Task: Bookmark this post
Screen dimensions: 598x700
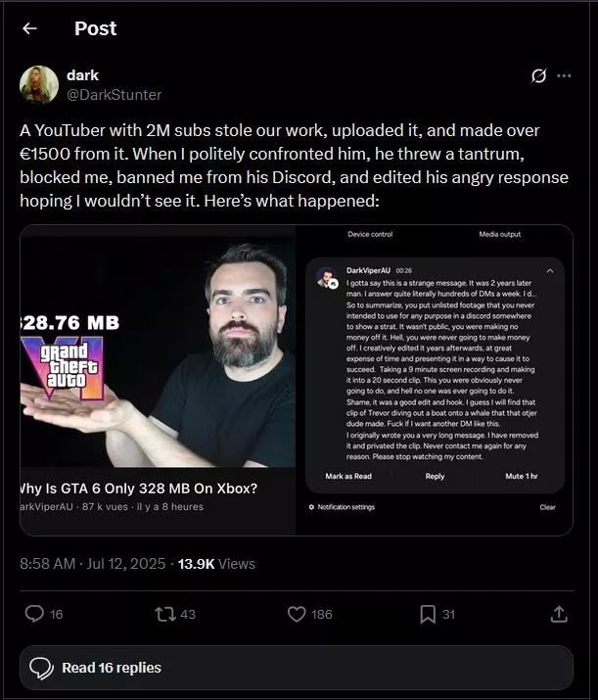Action: [428, 614]
